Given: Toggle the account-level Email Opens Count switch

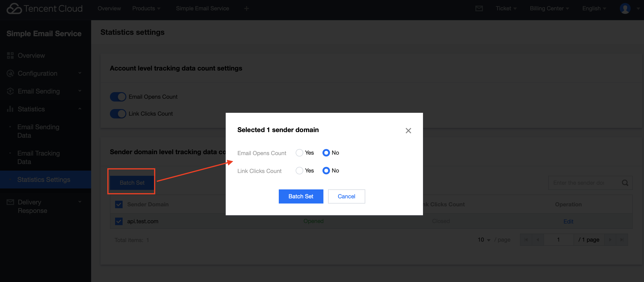Looking at the screenshot, I should coord(118,97).
